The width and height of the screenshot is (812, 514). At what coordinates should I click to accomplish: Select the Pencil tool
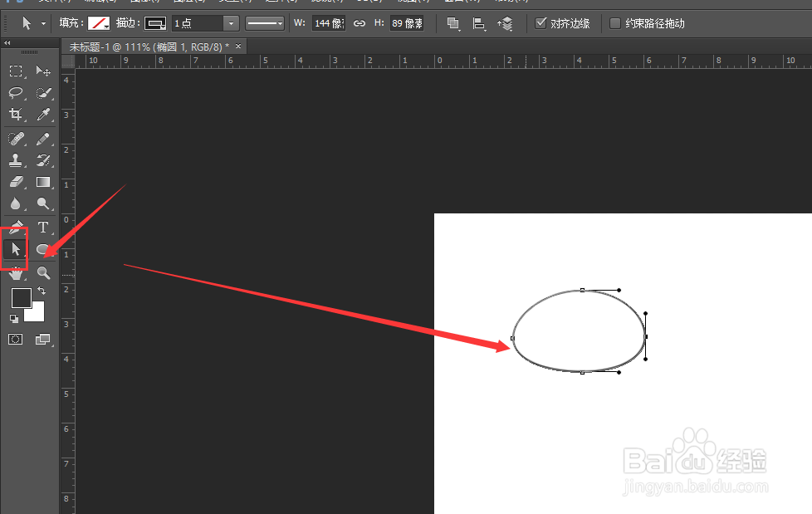coord(43,139)
